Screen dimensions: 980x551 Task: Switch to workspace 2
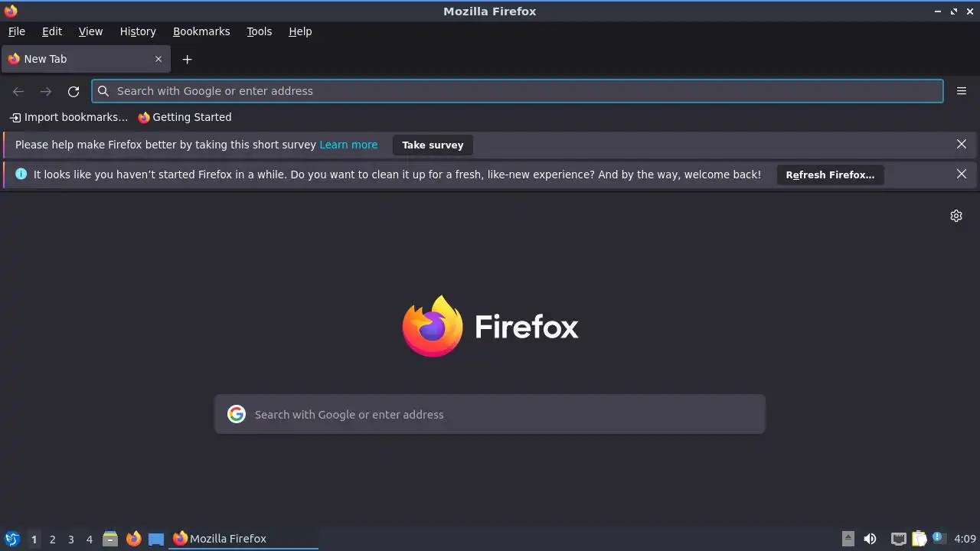click(52, 539)
